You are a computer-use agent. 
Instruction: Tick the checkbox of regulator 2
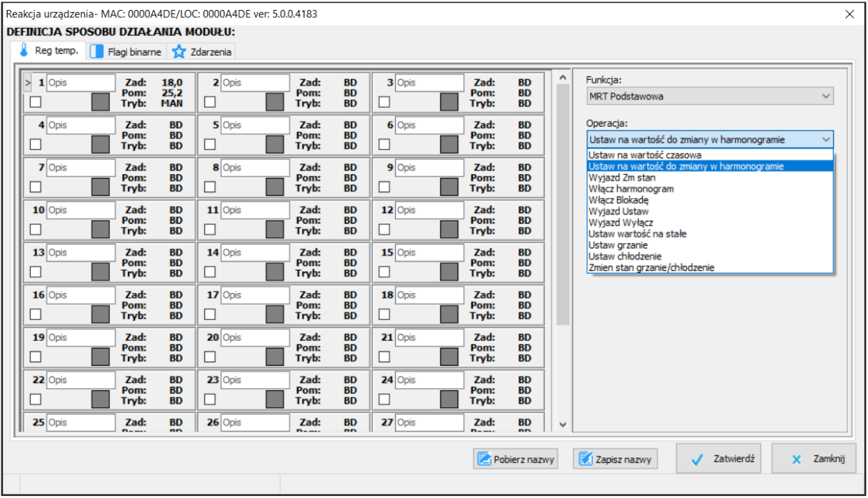tap(209, 102)
